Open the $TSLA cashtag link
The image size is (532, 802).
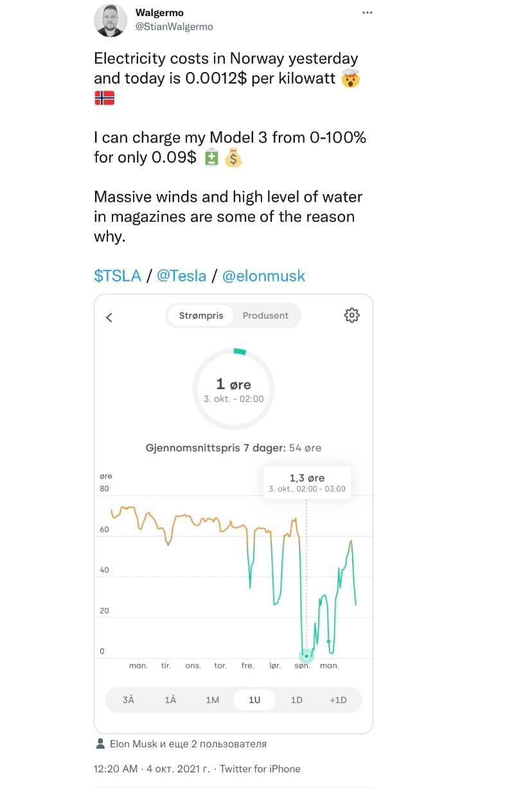point(118,276)
